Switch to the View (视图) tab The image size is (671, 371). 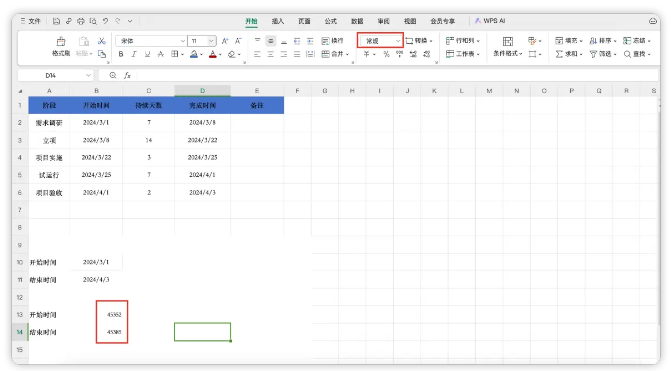(410, 21)
